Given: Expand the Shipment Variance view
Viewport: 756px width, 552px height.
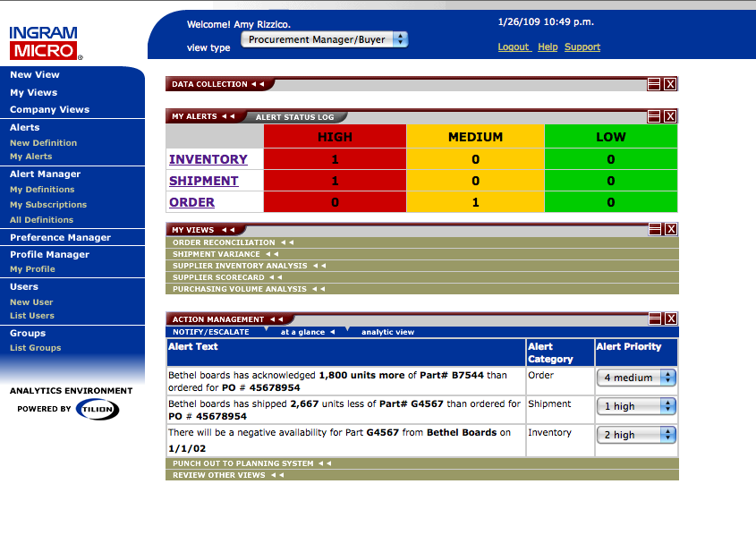Looking at the screenshot, I should pyautogui.click(x=422, y=254).
